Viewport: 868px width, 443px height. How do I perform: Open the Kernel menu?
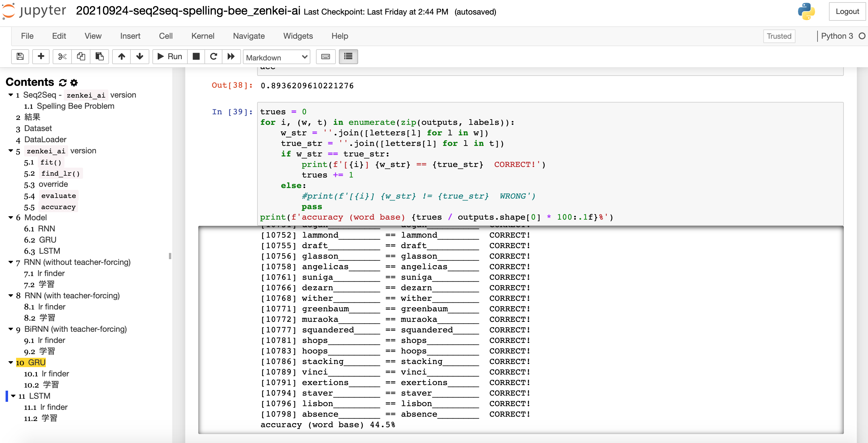pos(203,36)
